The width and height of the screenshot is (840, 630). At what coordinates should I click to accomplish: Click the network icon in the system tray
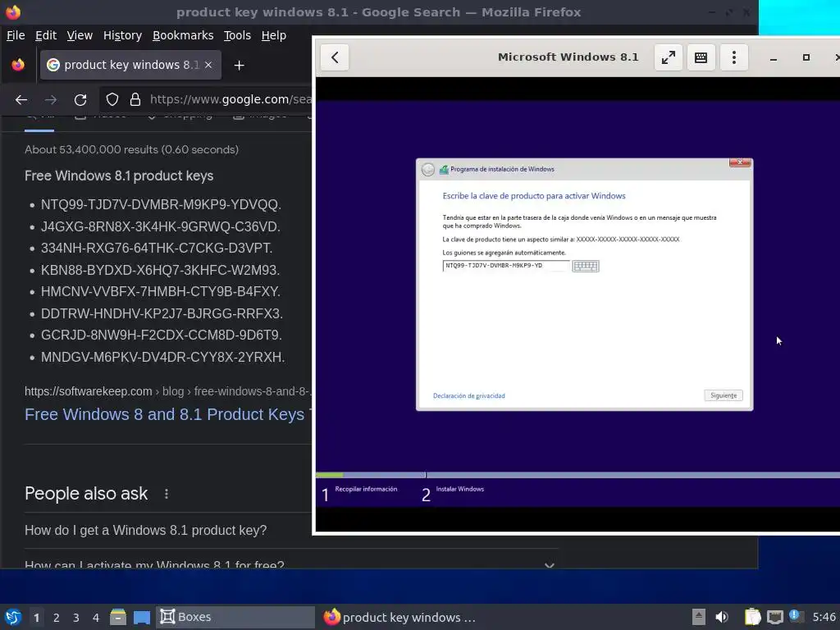[774, 617]
